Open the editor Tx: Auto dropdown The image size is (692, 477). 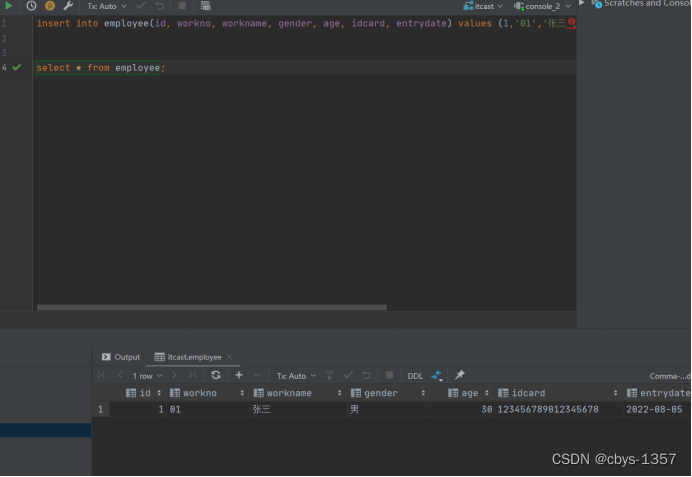coord(107,6)
